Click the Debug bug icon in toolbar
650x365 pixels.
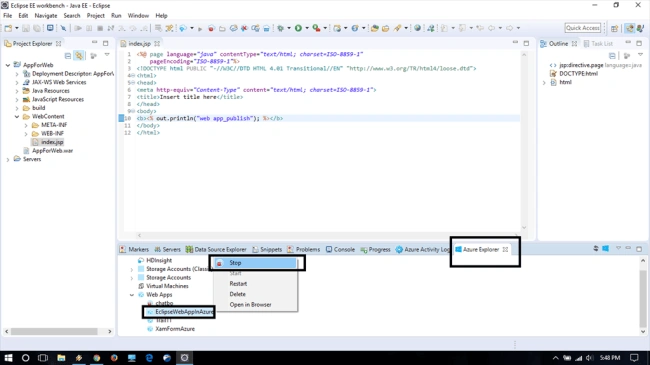[x=281, y=28]
